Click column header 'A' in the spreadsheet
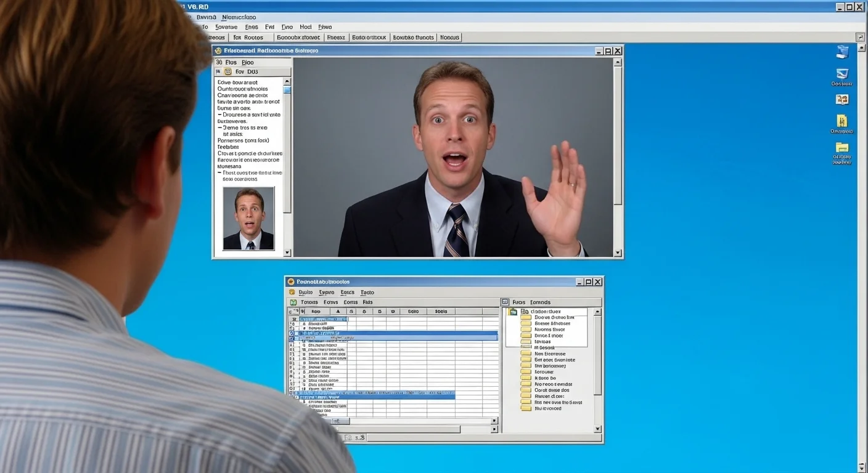This screenshot has width=868, height=473. [338, 312]
